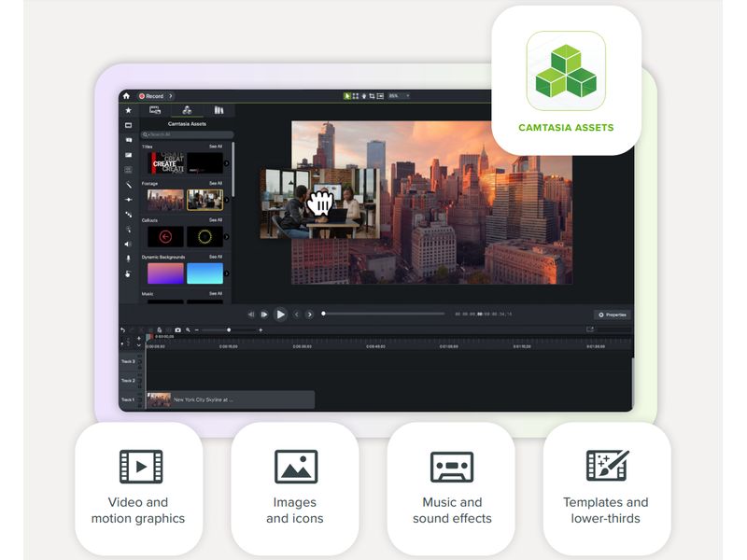Select the dark second Titles thumbnail
This screenshot has height=560, width=747.
pyautogui.click(x=204, y=163)
